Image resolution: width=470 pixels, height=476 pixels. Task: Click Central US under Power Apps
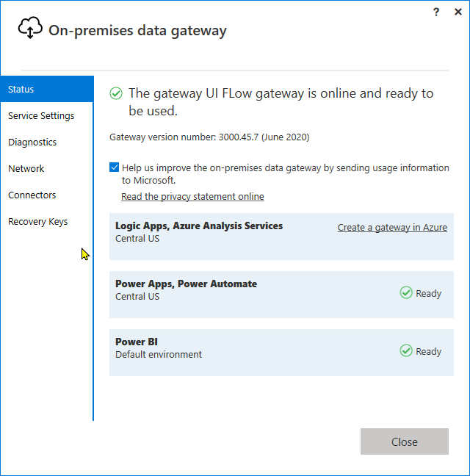[x=137, y=296]
